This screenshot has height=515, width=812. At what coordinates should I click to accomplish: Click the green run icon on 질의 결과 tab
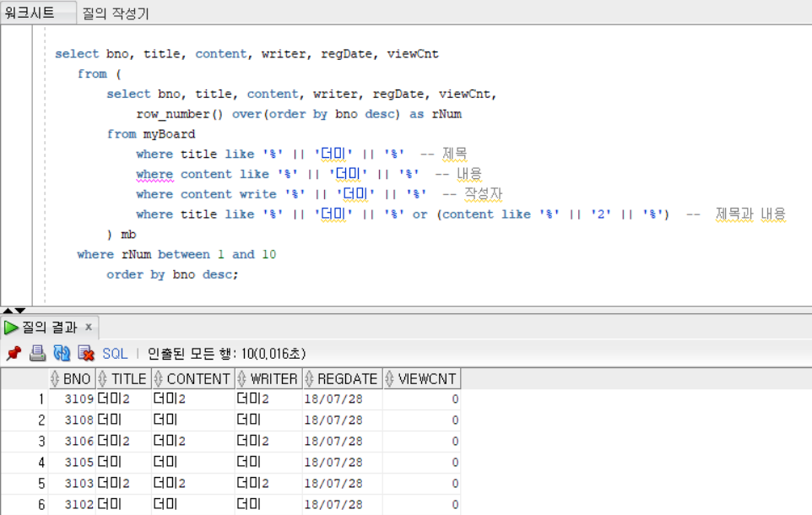coord(10,328)
